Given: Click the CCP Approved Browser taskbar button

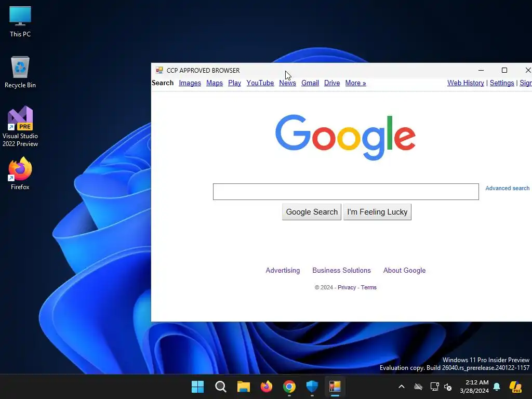Looking at the screenshot, I should pos(335,387).
